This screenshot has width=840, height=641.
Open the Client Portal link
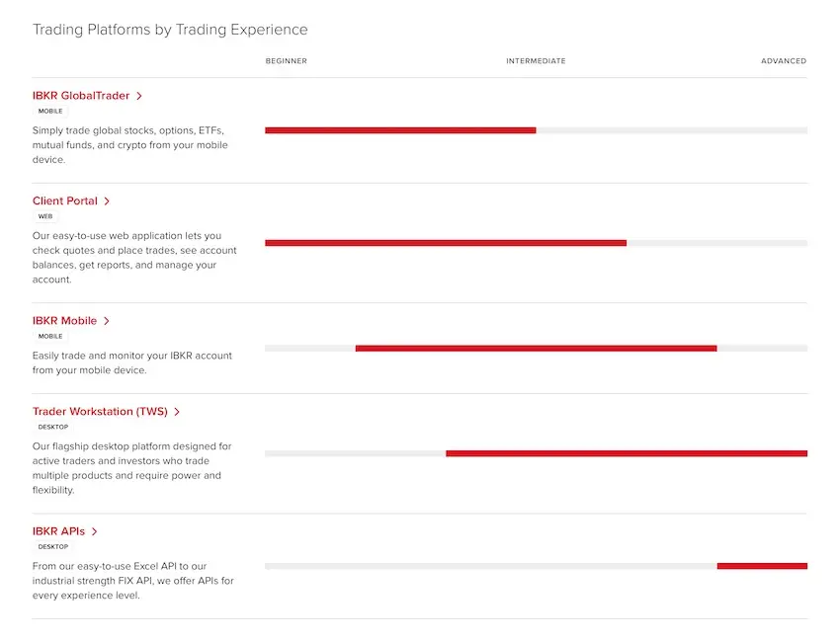tap(65, 201)
